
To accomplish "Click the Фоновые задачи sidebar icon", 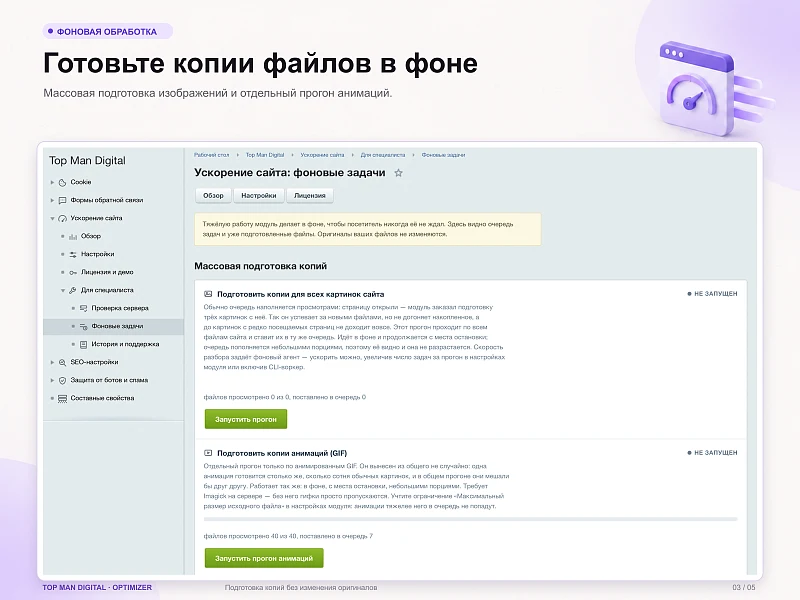I will [84, 327].
